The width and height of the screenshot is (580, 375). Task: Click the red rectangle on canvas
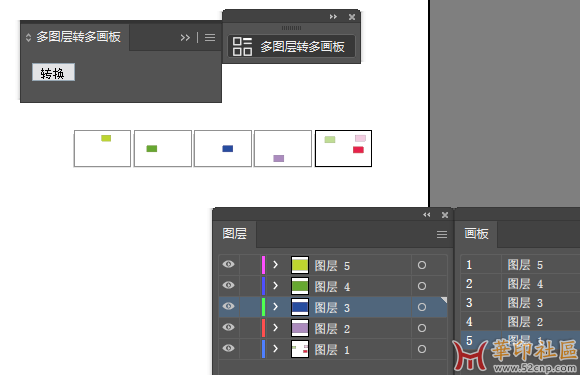click(x=358, y=150)
